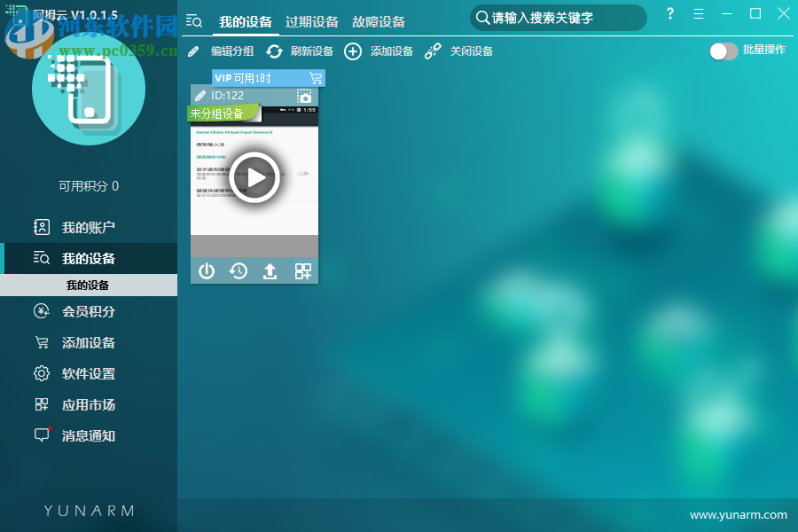Select the 关闭设备 chain icon

[x=433, y=51]
